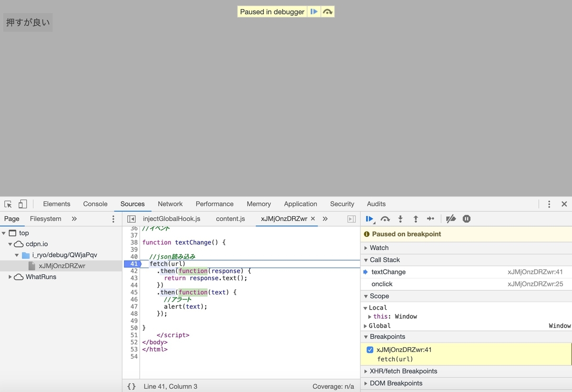Close the xJMjOnzDRZwr file tab
The height and width of the screenshot is (392, 572).
313,219
